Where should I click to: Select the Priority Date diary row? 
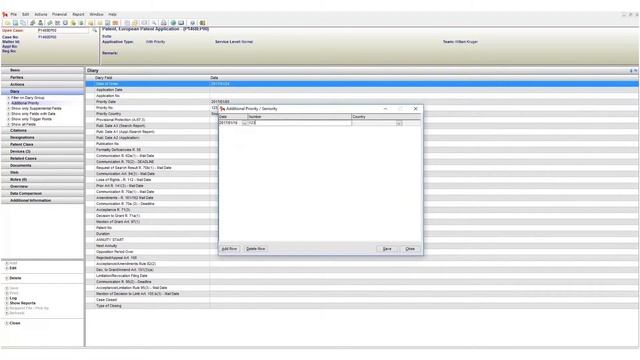click(x=362, y=102)
